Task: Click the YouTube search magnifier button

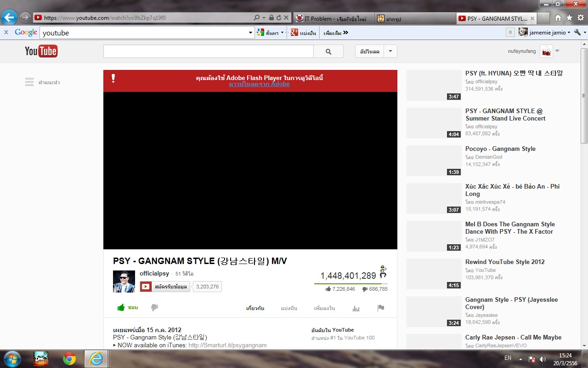Action: [328, 52]
